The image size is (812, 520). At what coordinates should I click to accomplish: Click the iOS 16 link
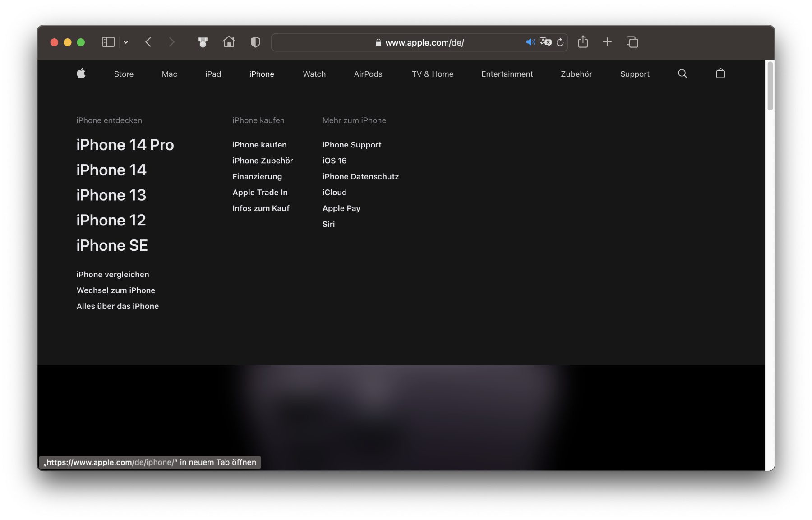click(334, 161)
